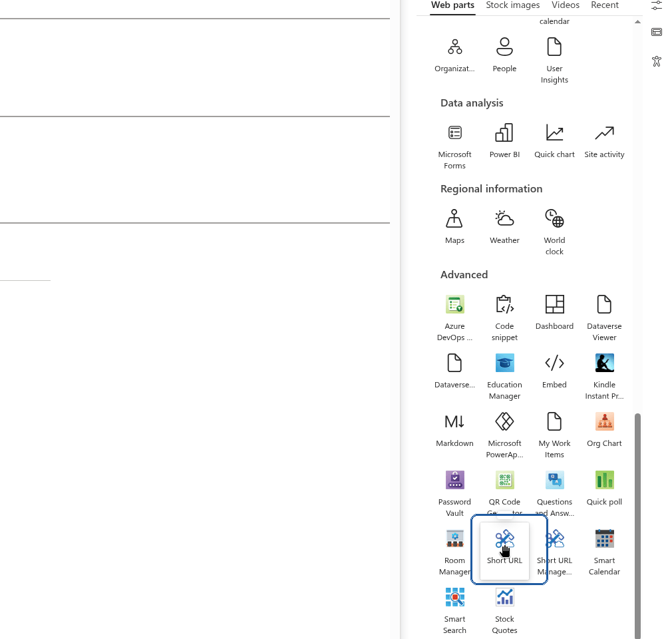Add the Maps web part
The width and height of the screenshot is (672, 639).
[454, 227]
